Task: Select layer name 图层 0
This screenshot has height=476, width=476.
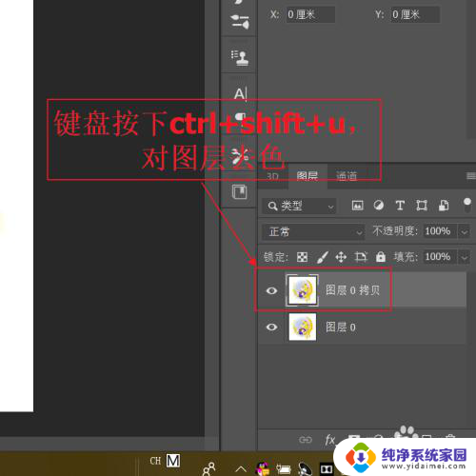Action: 341,327
